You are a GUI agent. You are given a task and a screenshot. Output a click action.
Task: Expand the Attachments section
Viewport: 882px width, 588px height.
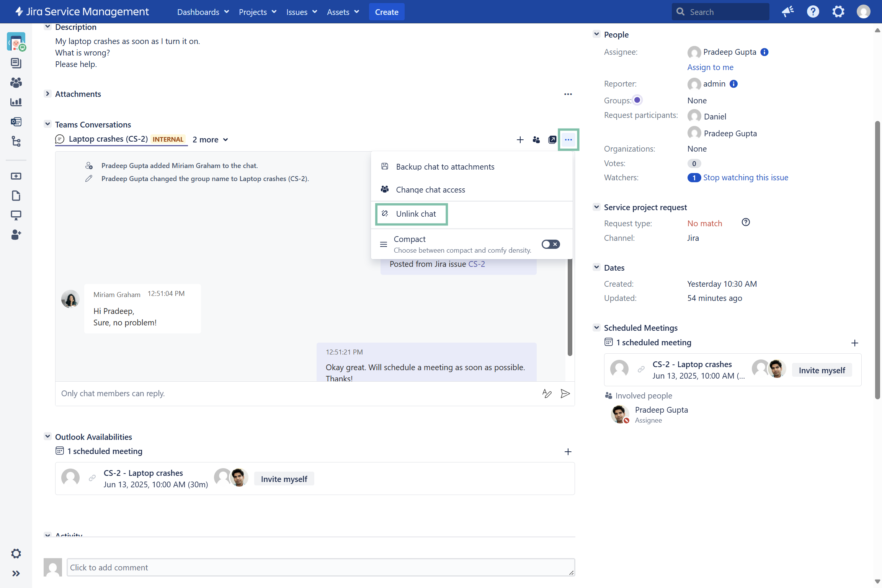pyautogui.click(x=47, y=94)
